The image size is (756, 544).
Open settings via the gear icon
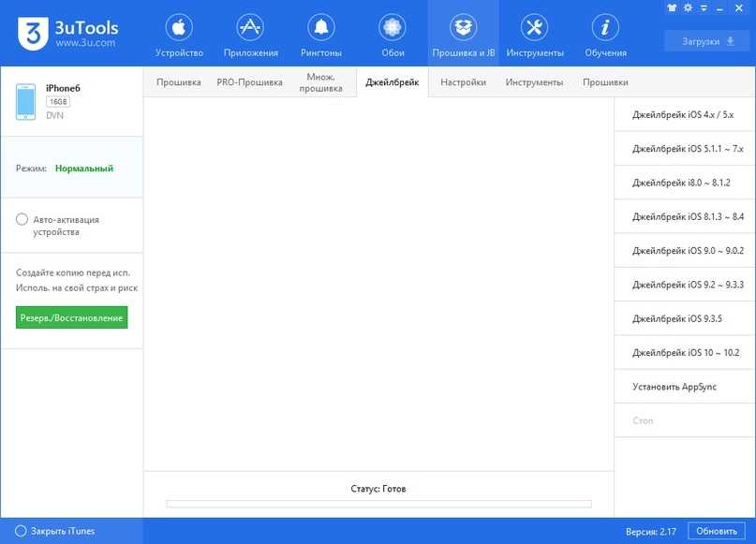click(x=688, y=7)
